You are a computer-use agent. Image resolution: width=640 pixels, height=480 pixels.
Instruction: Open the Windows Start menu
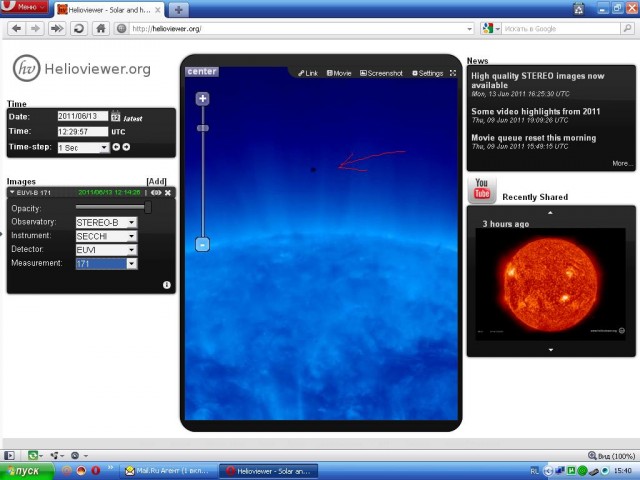point(27,471)
